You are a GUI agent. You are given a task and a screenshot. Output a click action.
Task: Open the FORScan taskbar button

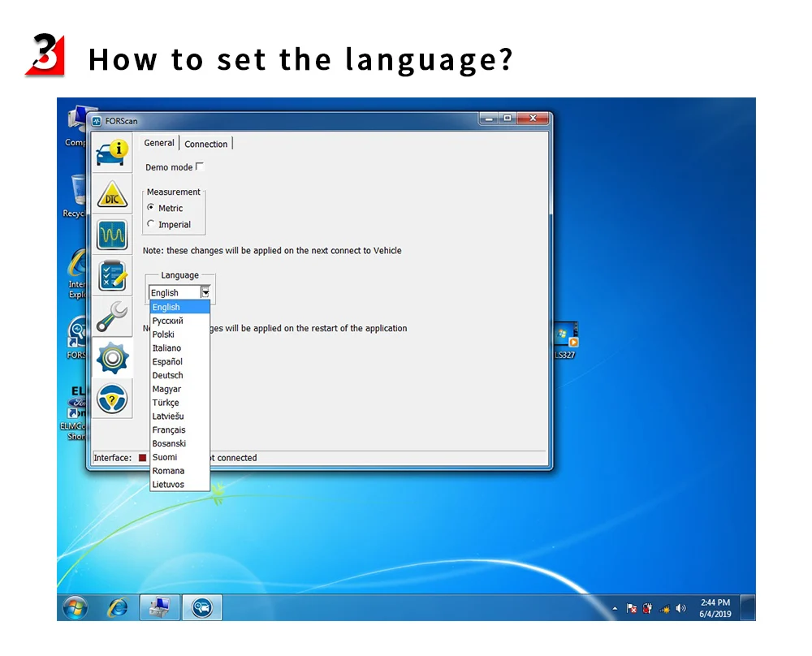[x=202, y=607]
